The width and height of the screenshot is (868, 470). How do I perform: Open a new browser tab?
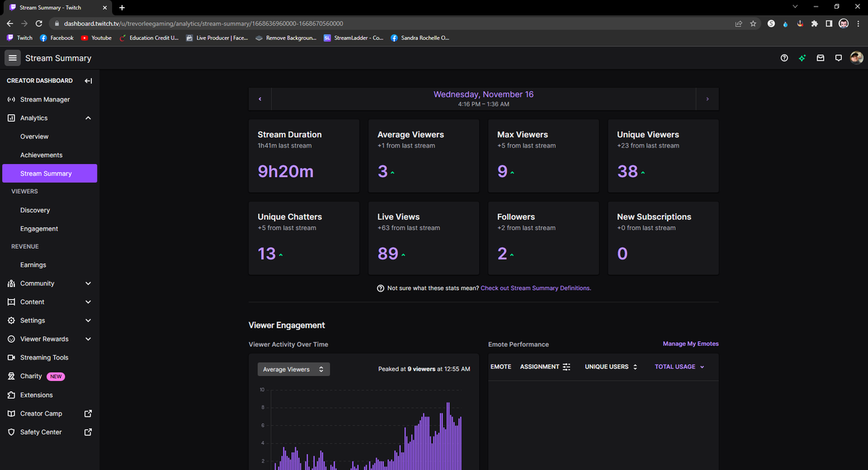click(x=122, y=7)
